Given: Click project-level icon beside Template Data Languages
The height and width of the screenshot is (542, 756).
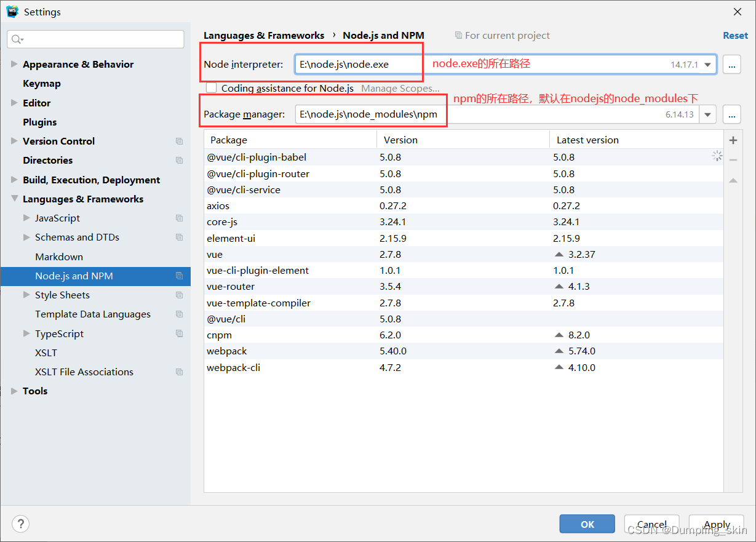Looking at the screenshot, I should tap(179, 314).
